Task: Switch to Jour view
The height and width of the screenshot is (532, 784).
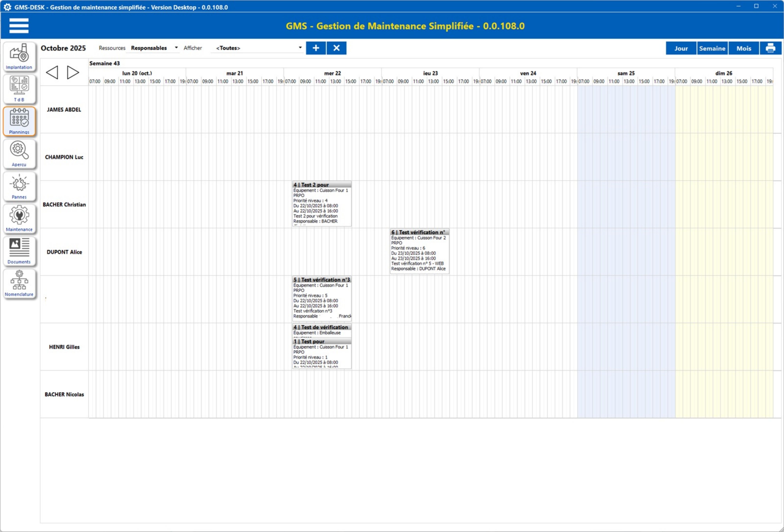Action: [681, 48]
